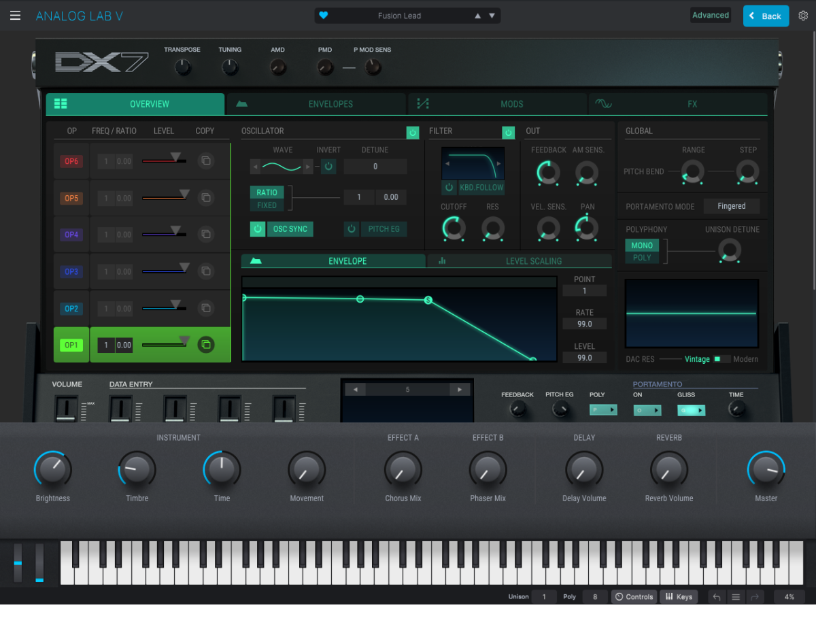Click the undo arrow in bottom bar

pyautogui.click(x=716, y=597)
